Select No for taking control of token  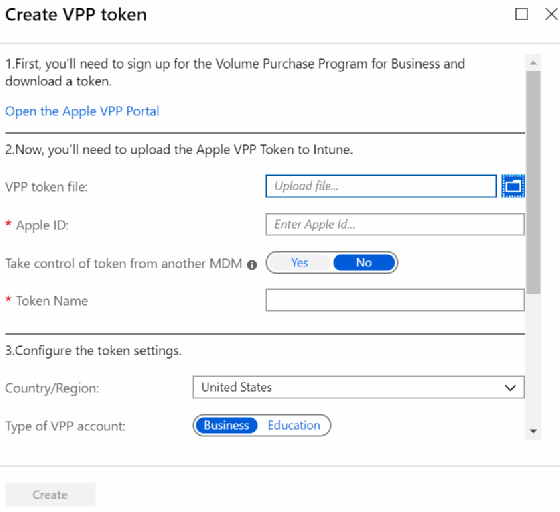pos(364,262)
